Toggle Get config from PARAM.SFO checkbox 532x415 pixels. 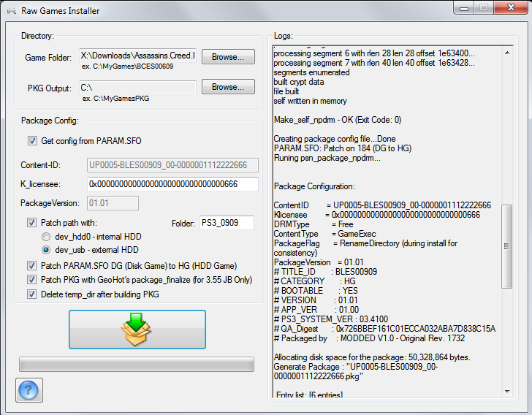tap(32, 141)
